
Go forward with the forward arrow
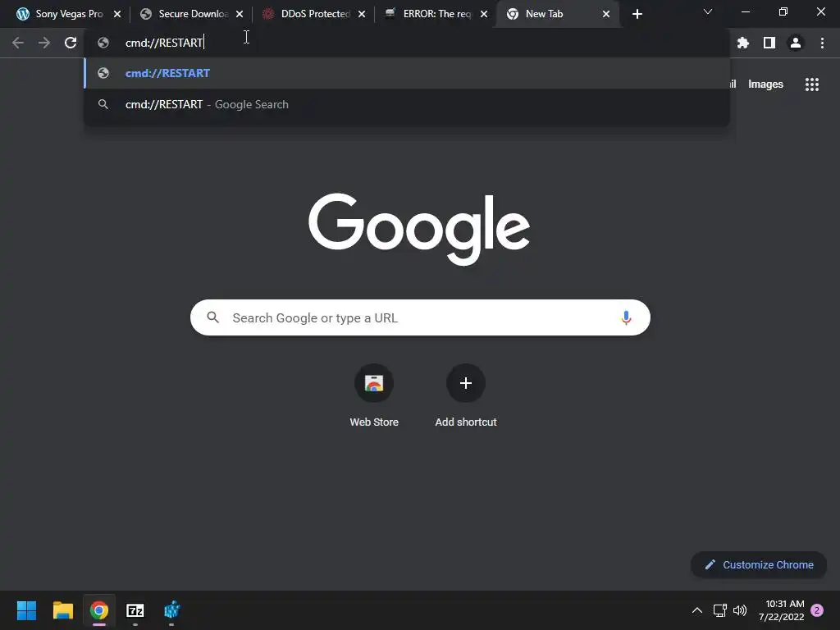(44, 43)
